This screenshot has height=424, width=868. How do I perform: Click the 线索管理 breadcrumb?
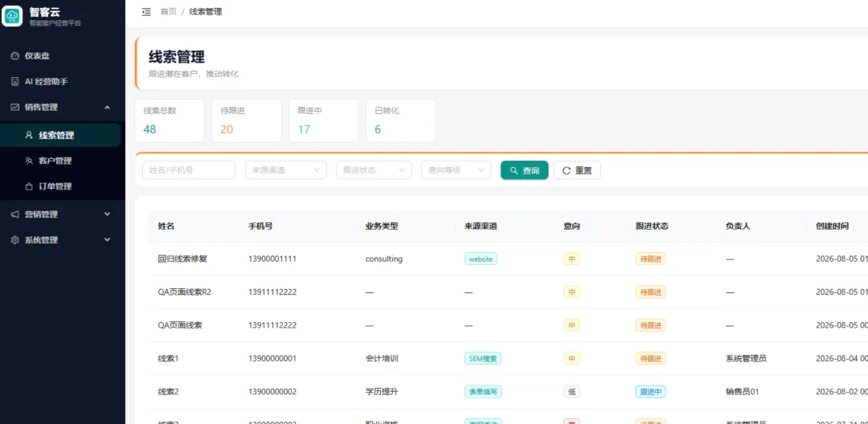[x=206, y=11]
